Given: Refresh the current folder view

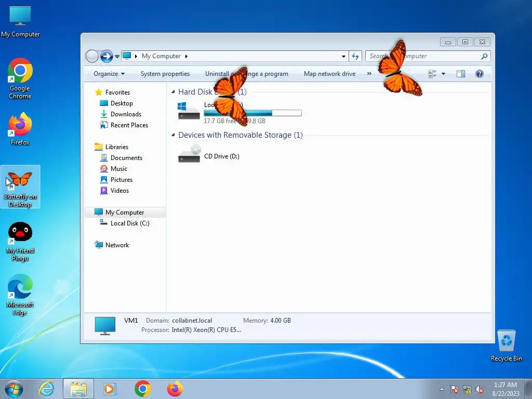Looking at the screenshot, I should [x=355, y=56].
